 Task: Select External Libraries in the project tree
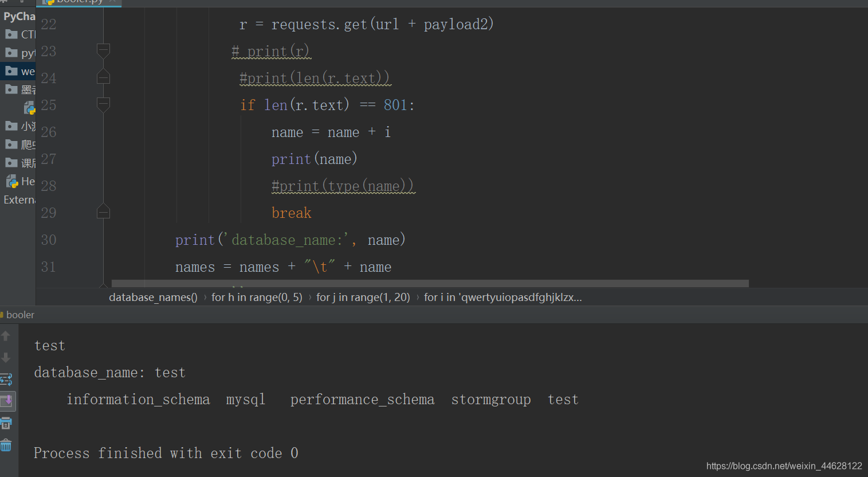19,200
